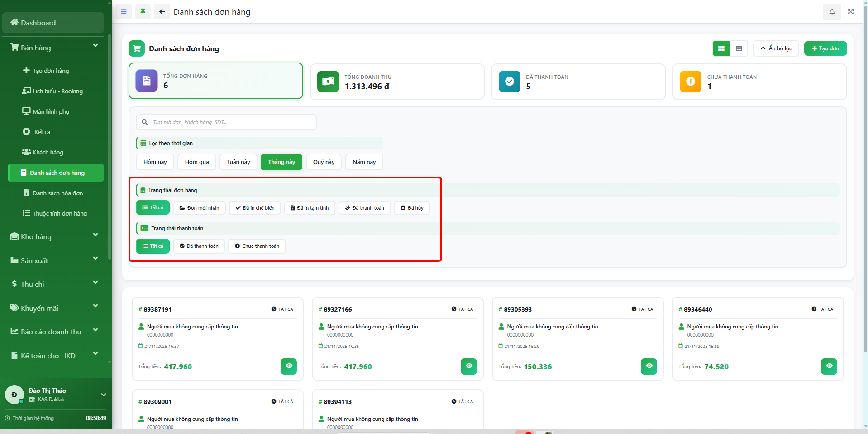The width and height of the screenshot is (868, 434).
Task: Switch to grid card view
Action: [x=721, y=48]
